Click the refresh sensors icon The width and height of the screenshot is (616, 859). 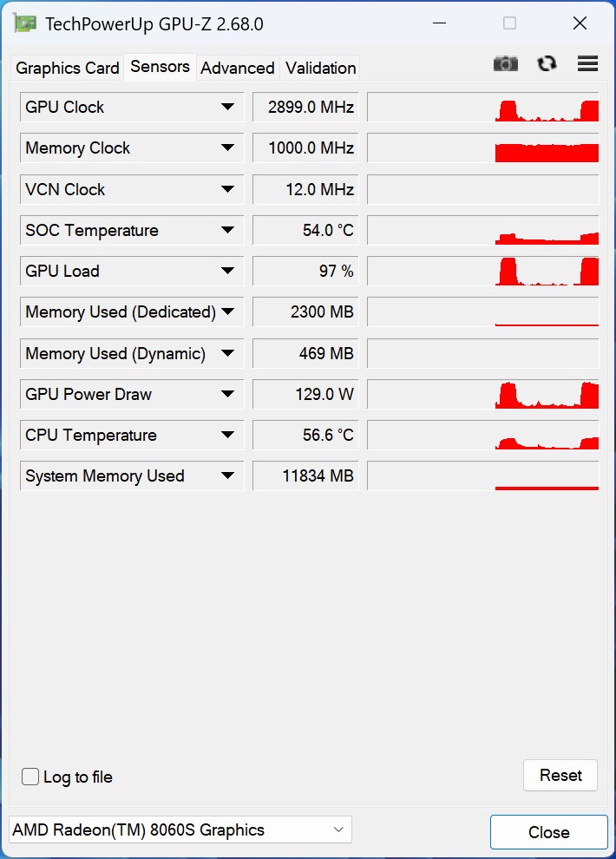point(547,63)
